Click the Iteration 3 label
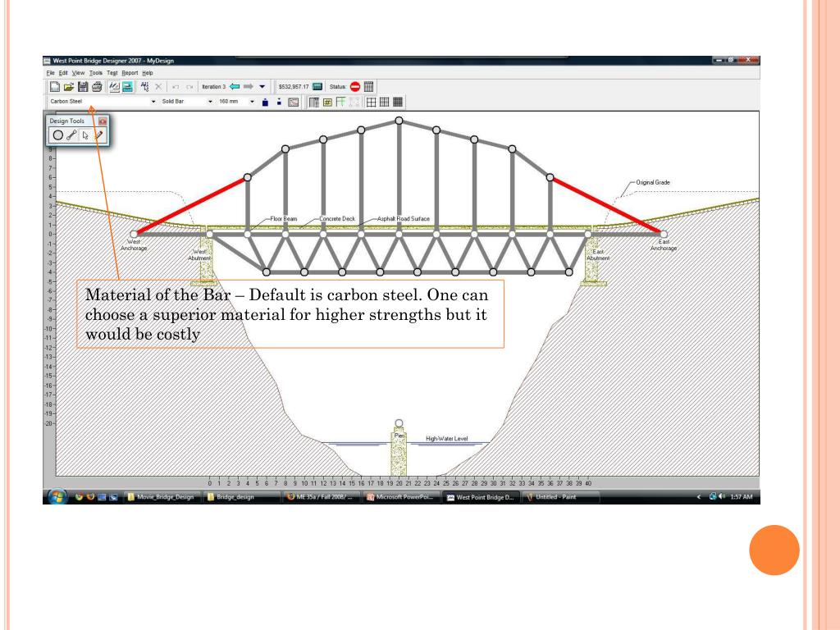The height and width of the screenshot is (630, 840). (214, 87)
